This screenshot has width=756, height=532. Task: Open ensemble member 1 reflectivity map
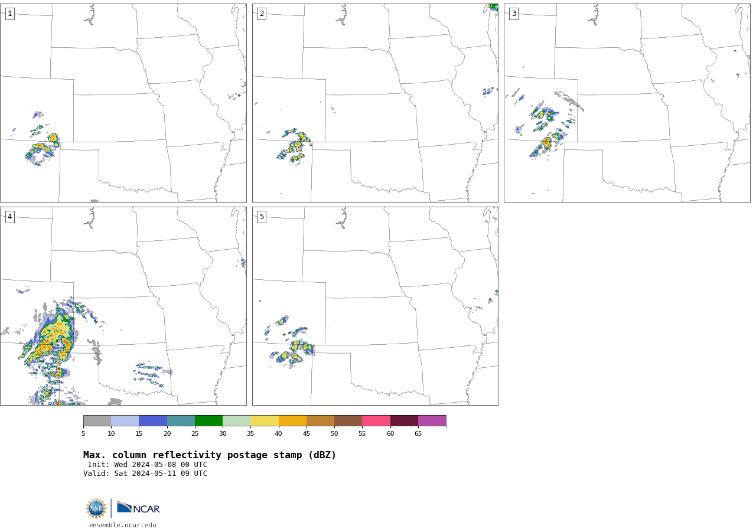tap(123, 103)
